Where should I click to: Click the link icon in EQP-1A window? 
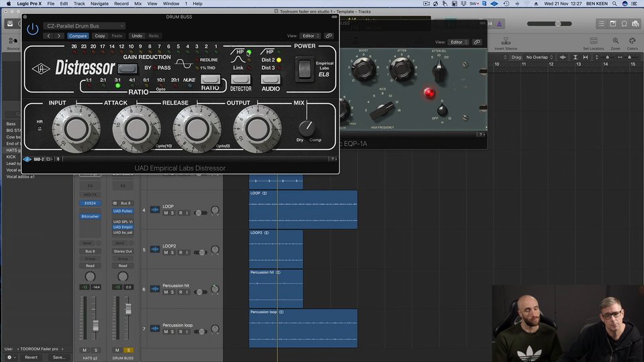(x=476, y=42)
